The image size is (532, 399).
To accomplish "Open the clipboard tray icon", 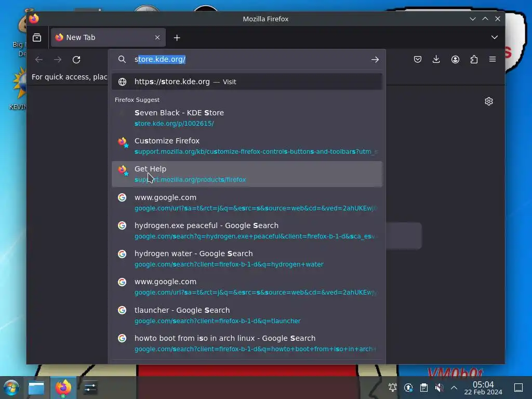I will click(424, 388).
